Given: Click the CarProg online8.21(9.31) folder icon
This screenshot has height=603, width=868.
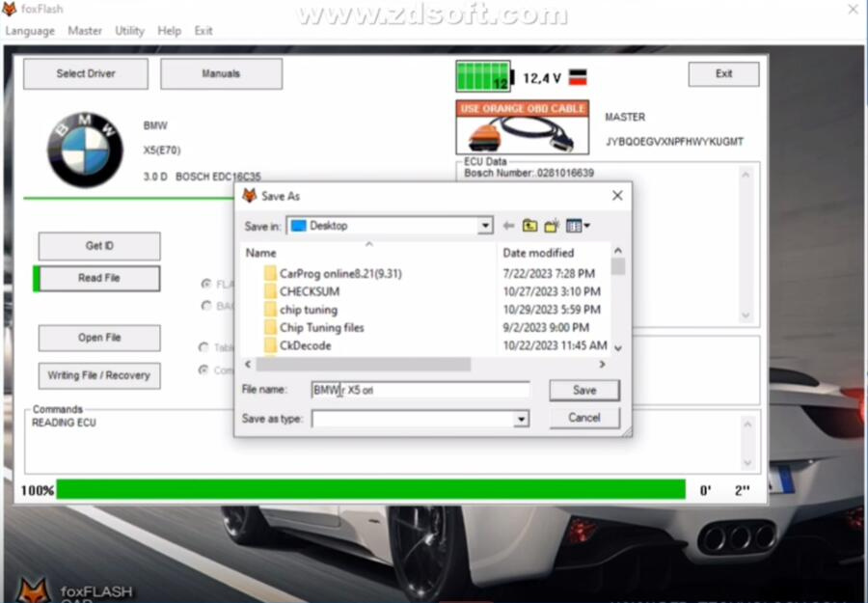Looking at the screenshot, I should click(x=270, y=274).
